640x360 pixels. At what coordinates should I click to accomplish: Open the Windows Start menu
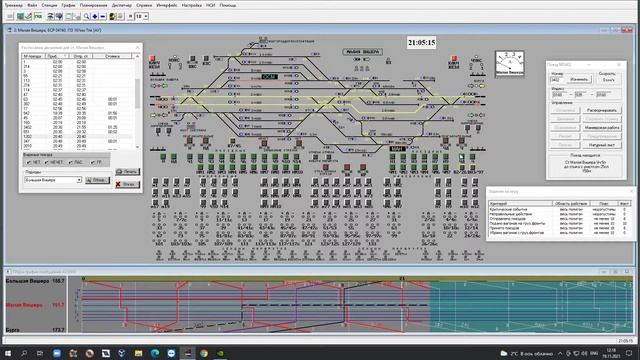[x=8, y=353]
